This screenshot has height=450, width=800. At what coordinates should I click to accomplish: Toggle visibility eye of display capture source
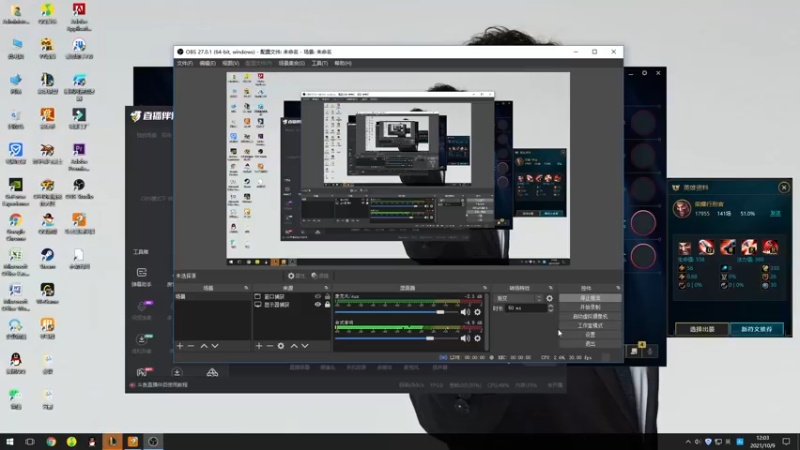pos(317,305)
